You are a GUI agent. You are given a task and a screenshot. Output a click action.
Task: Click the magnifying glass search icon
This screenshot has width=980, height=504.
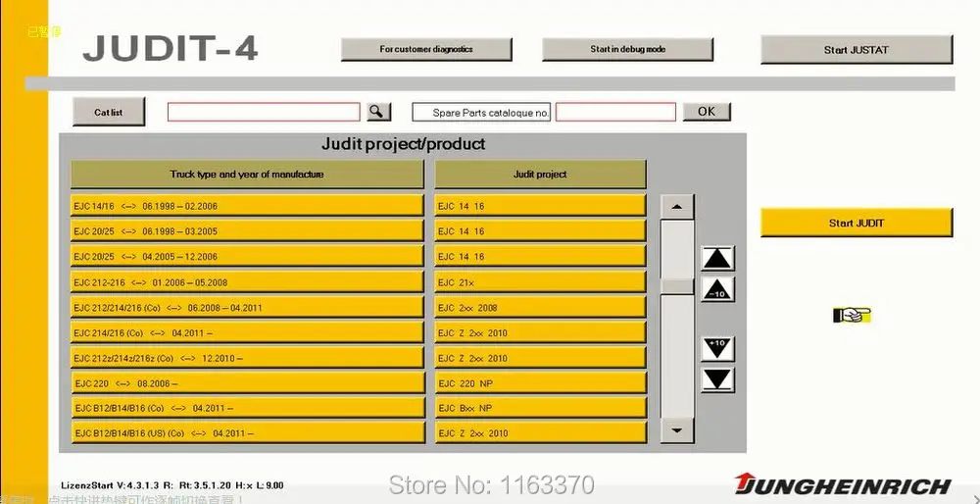pos(378,112)
